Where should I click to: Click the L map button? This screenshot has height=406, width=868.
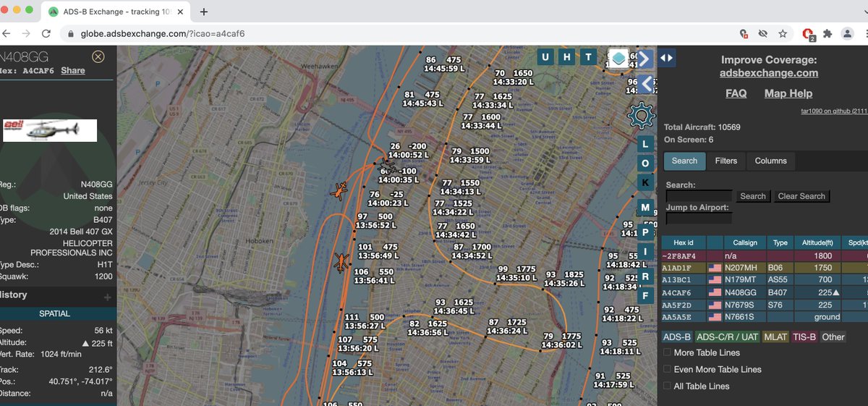[645, 144]
